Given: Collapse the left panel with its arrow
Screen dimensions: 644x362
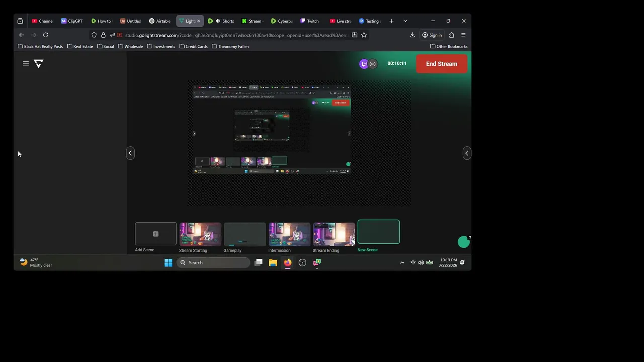Looking at the screenshot, I should pos(130,153).
